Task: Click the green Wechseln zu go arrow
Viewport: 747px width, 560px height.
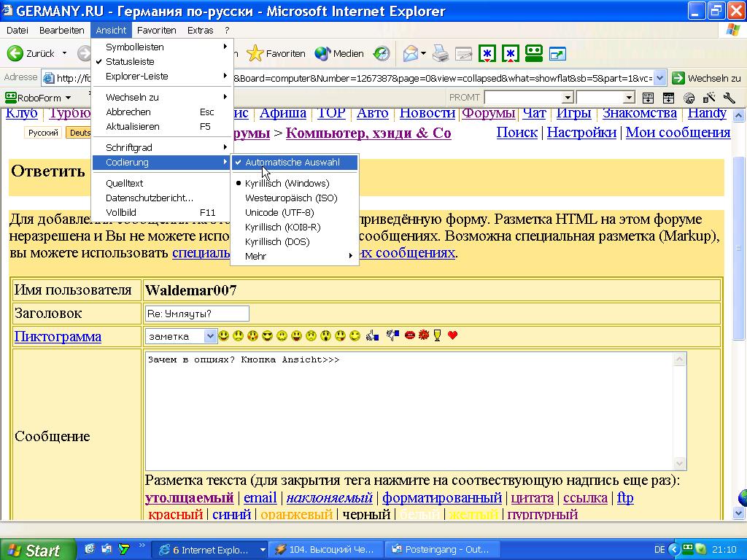Action: (x=678, y=77)
